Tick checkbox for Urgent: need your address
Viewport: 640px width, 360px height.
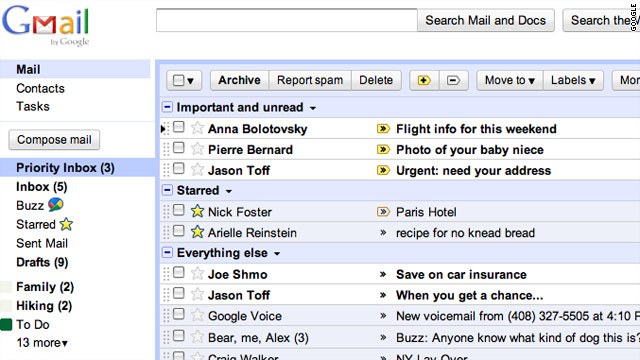(179, 169)
